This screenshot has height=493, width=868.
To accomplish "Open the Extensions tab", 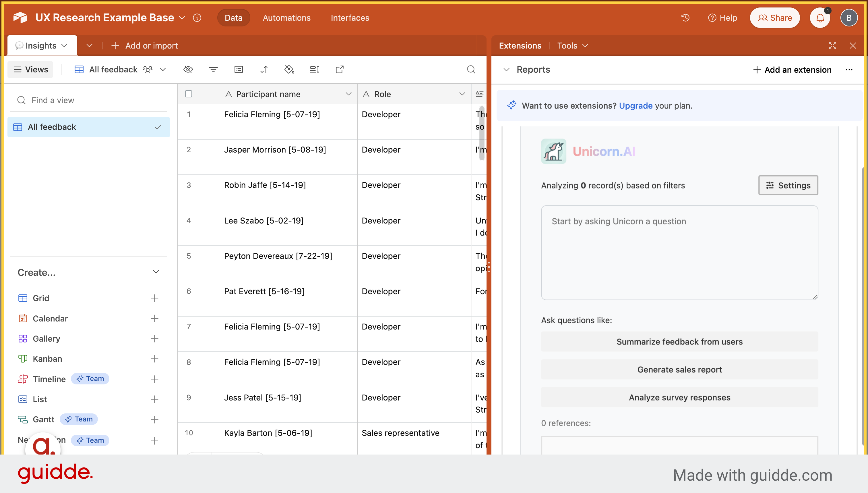I will [520, 45].
